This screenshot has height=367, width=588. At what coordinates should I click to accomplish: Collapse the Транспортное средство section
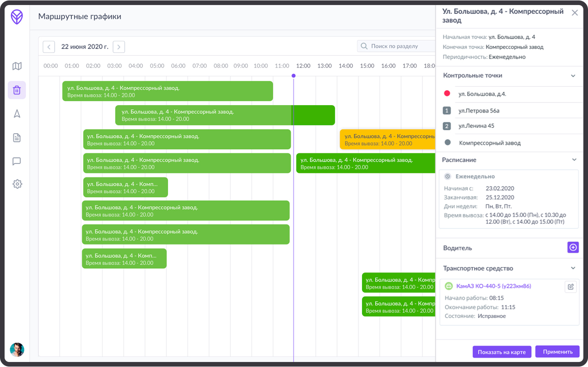tap(573, 268)
